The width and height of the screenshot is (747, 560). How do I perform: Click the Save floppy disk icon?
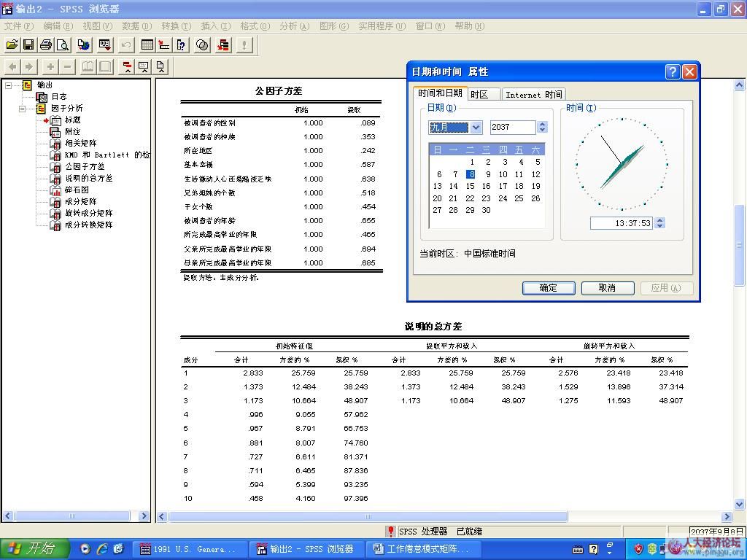28,45
